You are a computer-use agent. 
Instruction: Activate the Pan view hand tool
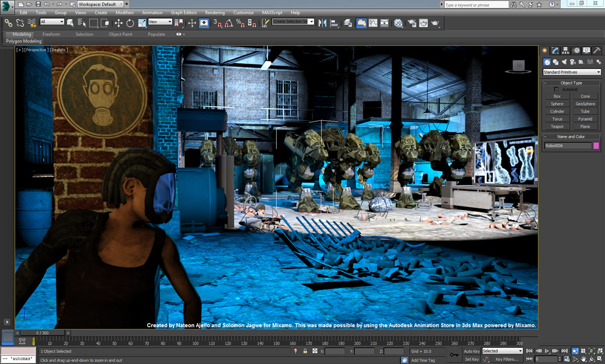(583, 359)
